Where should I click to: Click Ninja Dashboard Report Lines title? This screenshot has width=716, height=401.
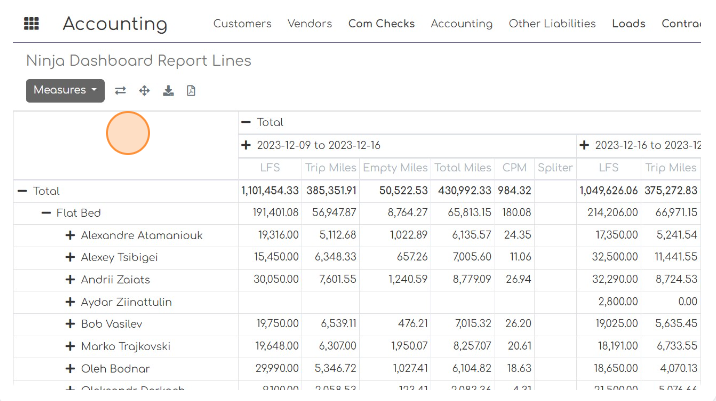[138, 61]
